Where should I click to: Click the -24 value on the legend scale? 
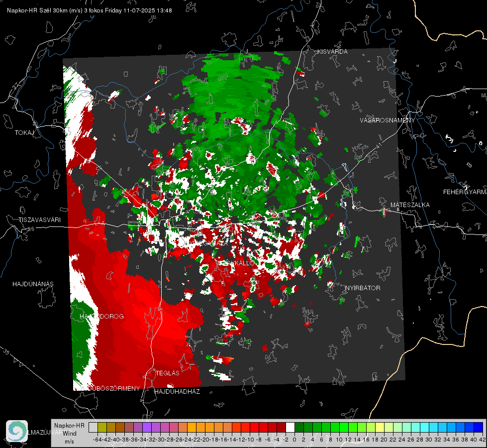pos(187,440)
